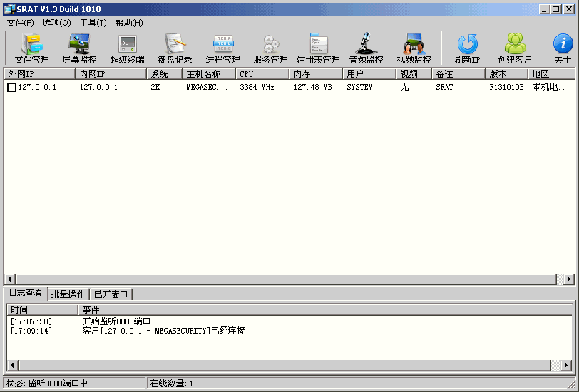
Task: Open the 工具(T) menu
Action: pos(93,23)
